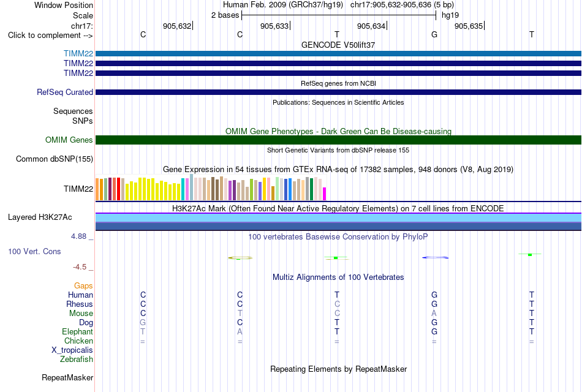Open Common dbSNP(155) track settings
This screenshot has width=582, height=392.
(x=55, y=159)
